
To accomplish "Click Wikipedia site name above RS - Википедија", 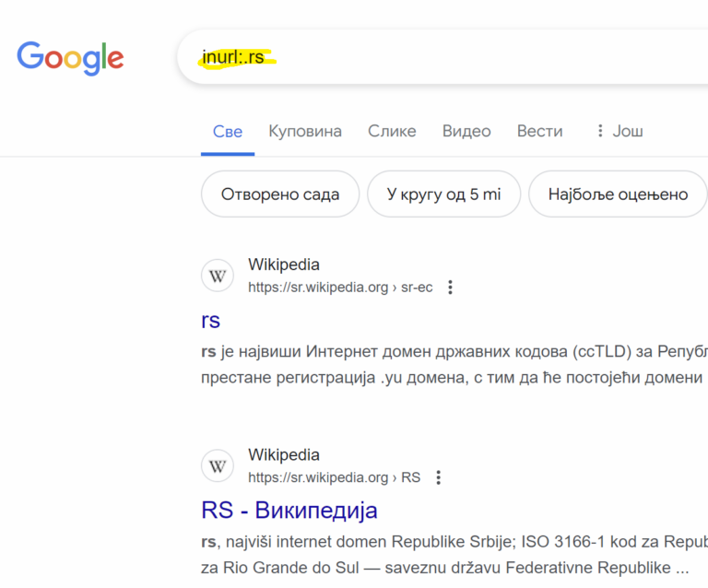I will tap(284, 455).
